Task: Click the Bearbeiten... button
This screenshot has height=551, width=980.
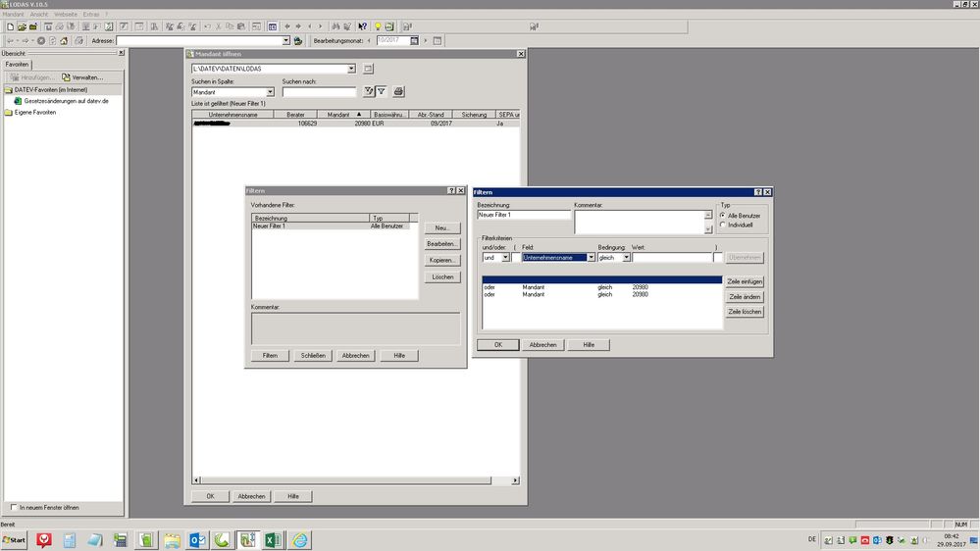Action: [442, 244]
